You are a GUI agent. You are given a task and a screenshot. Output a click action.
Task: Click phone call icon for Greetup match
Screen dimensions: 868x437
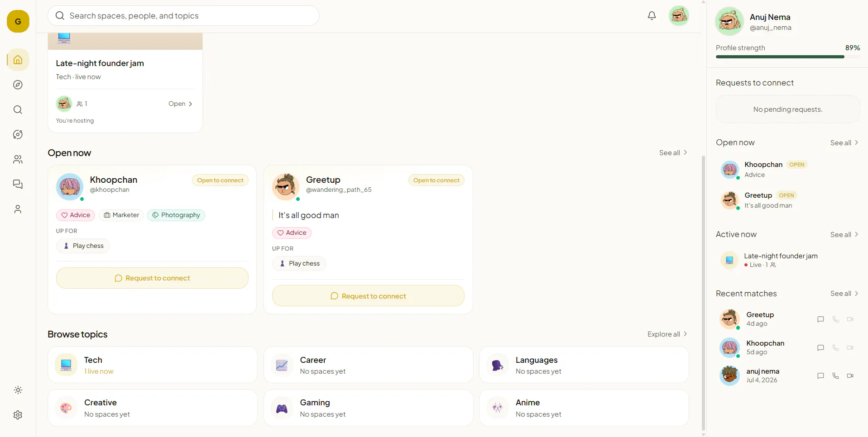click(835, 319)
